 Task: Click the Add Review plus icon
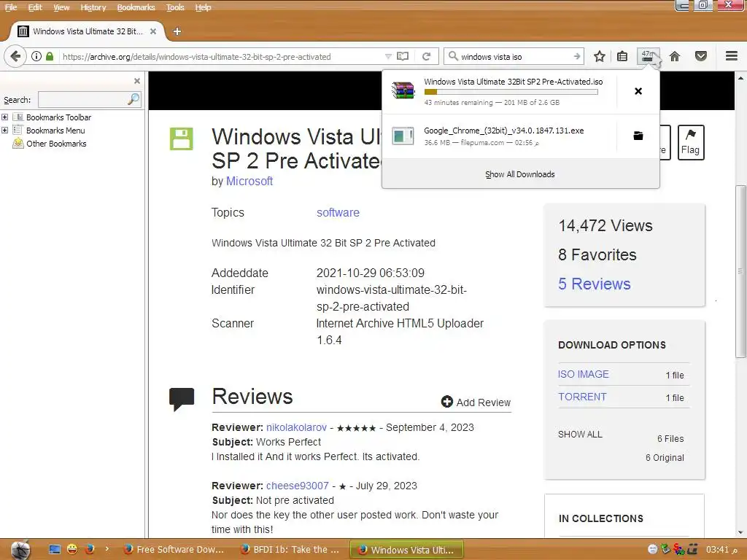[447, 402]
